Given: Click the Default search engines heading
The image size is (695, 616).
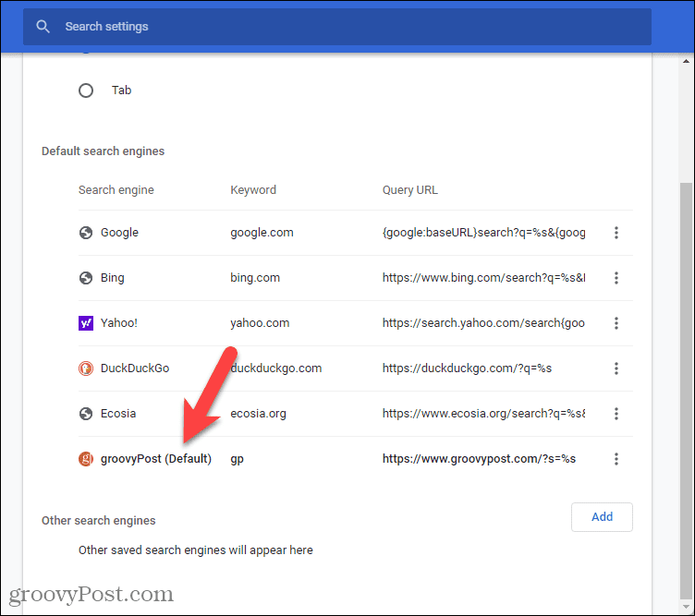Looking at the screenshot, I should tap(103, 151).
